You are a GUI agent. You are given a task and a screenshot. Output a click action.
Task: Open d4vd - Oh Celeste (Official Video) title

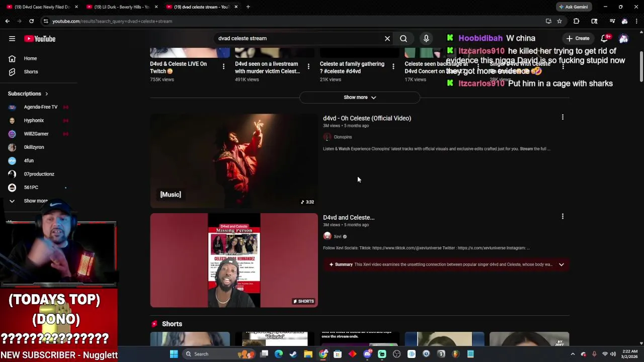click(367, 118)
